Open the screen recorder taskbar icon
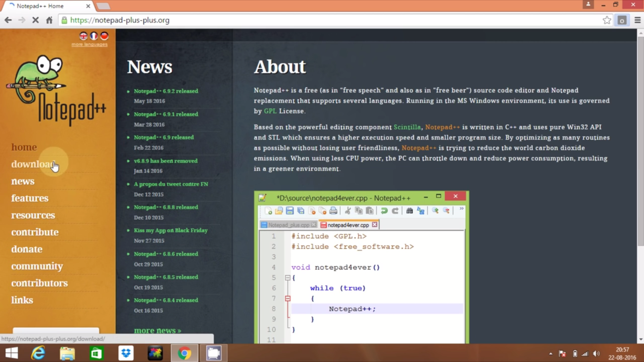Screen dimensions: 644x362 [x=214, y=353]
